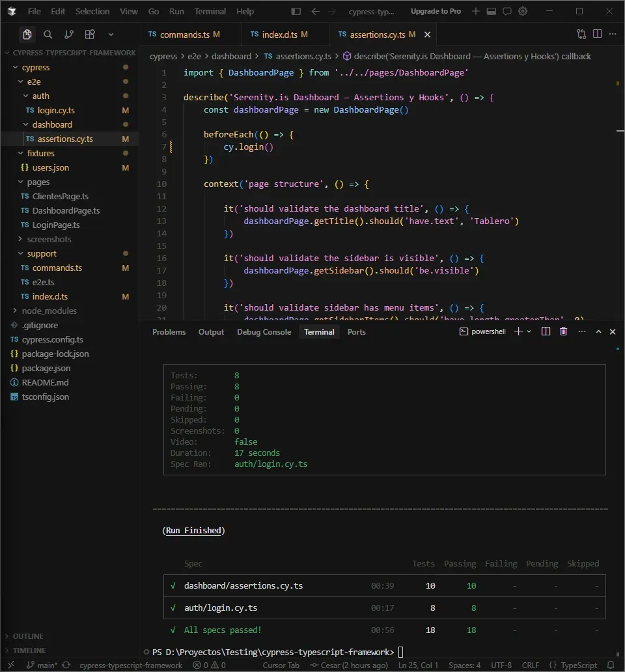Switch to index.d.ts editor tab
The height and width of the screenshot is (672, 625).
(x=284, y=35)
